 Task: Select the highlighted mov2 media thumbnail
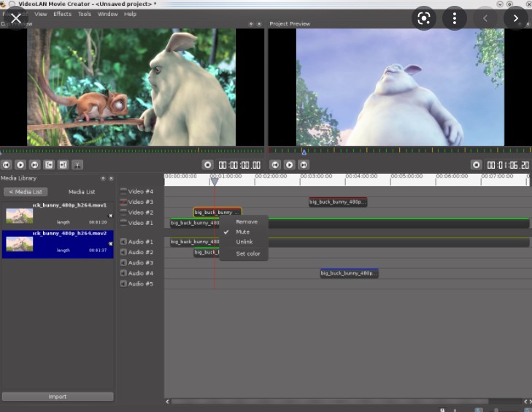pyautogui.click(x=20, y=244)
